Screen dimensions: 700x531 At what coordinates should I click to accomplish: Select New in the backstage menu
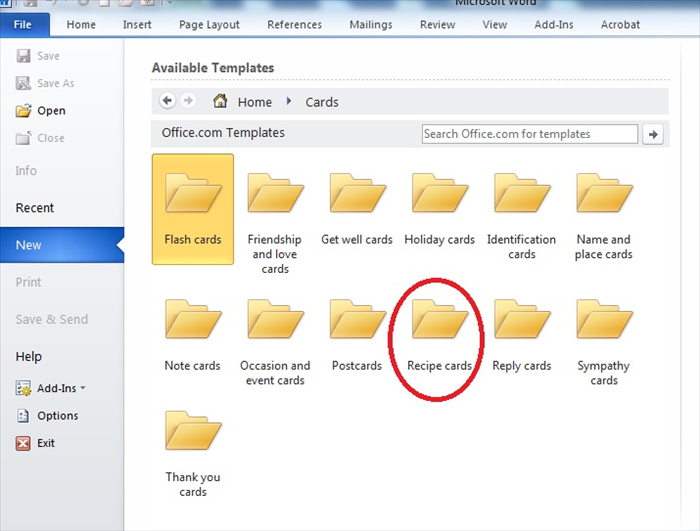point(62,245)
